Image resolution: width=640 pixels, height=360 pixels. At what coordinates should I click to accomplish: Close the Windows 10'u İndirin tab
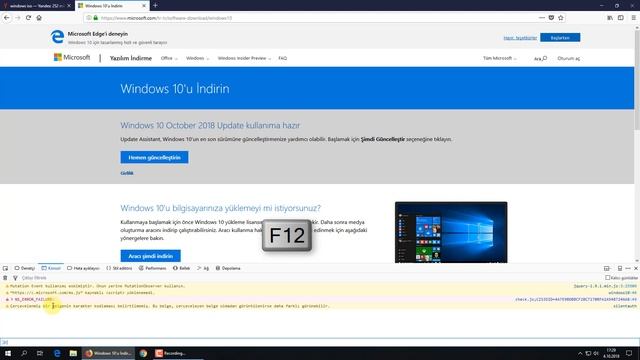click(144, 6)
